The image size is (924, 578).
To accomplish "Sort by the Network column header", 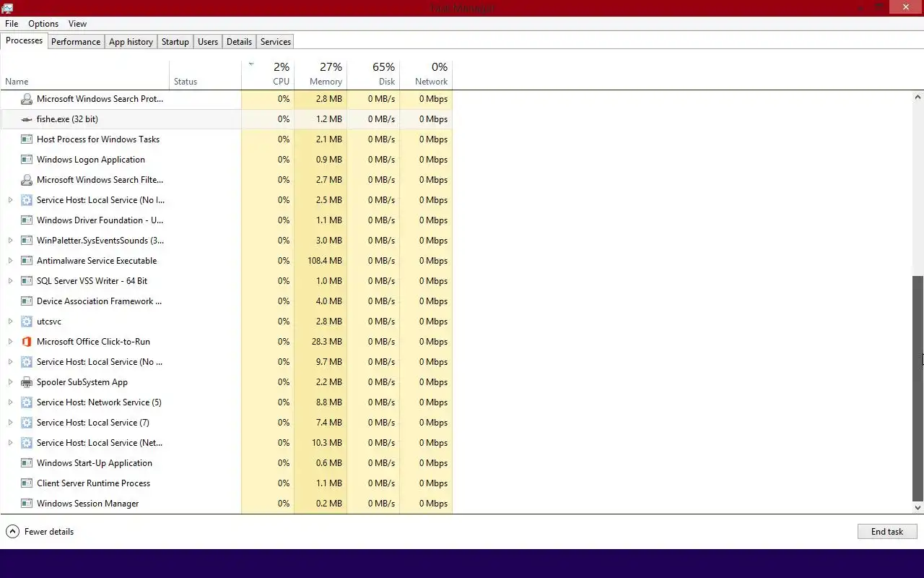I will (426, 74).
